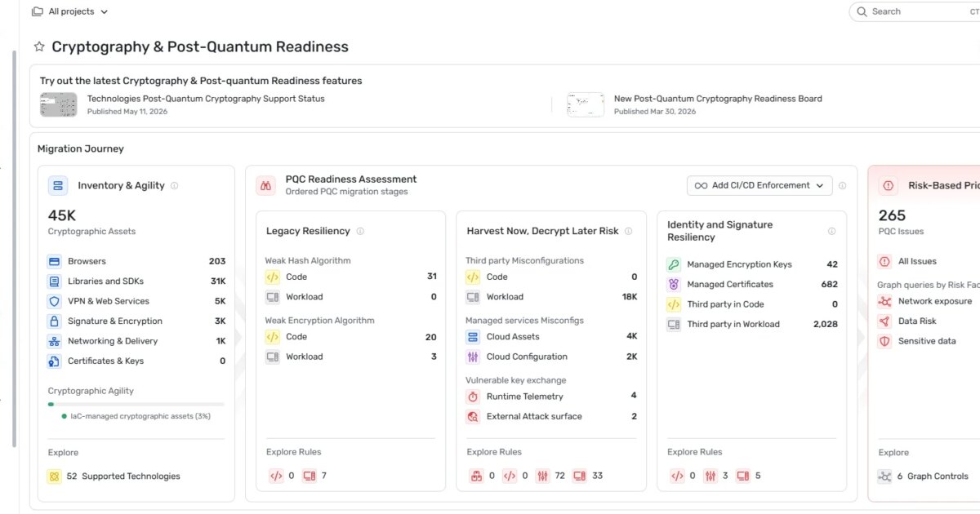Focus the Search input field
This screenshot has height=514, width=980.
click(919, 11)
